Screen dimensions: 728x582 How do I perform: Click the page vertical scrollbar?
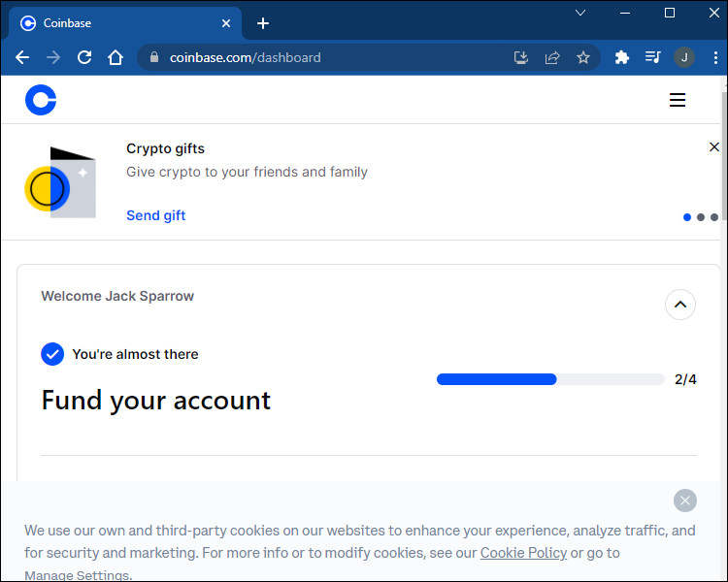pyautogui.click(x=724, y=158)
